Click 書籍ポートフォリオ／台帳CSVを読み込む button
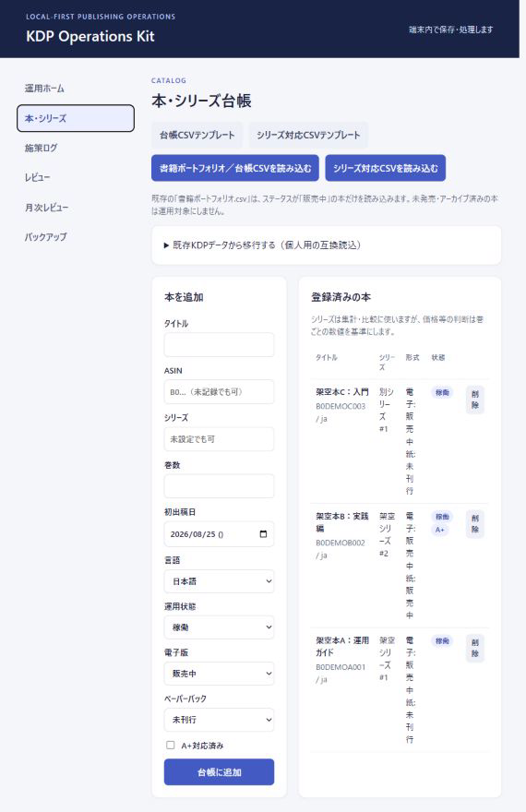The image size is (526, 812). tap(235, 168)
